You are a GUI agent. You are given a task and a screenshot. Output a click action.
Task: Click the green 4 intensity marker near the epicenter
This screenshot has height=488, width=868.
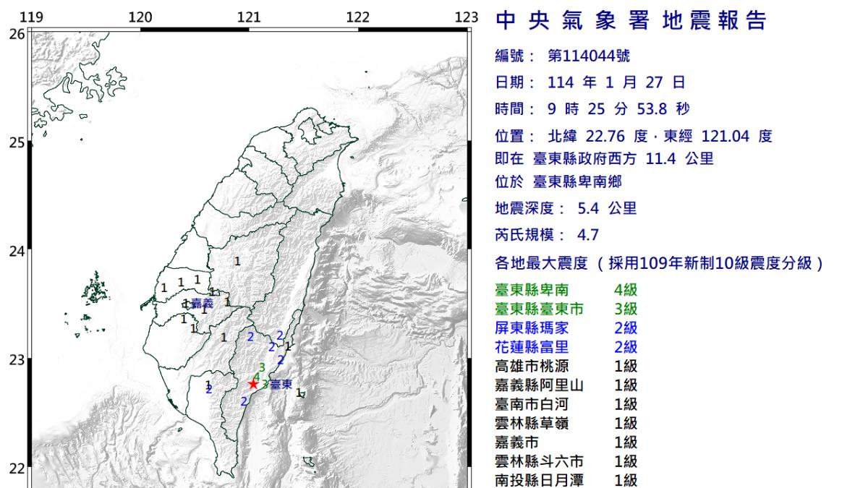pos(257,376)
